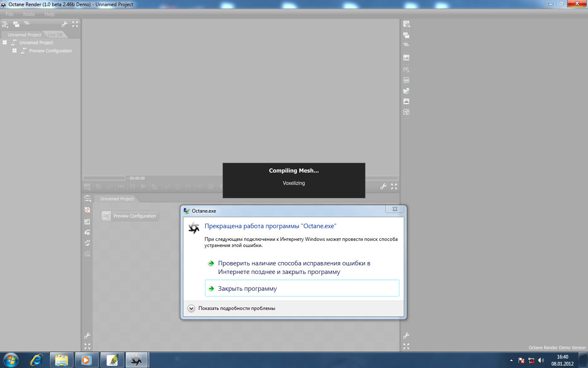588x368 pixels.
Task: Open the outliner list options icon
Action: 5,24
